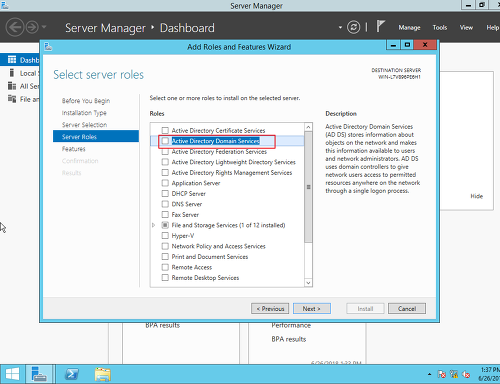Check the Fax Server role
Image resolution: width=500 pixels, height=384 pixels.
point(165,215)
